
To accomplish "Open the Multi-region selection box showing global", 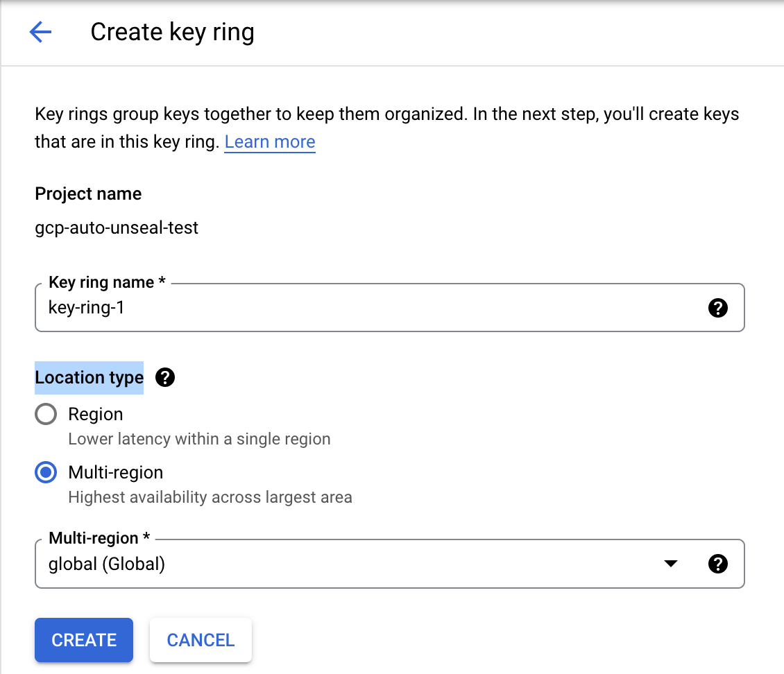I will tap(347, 564).
